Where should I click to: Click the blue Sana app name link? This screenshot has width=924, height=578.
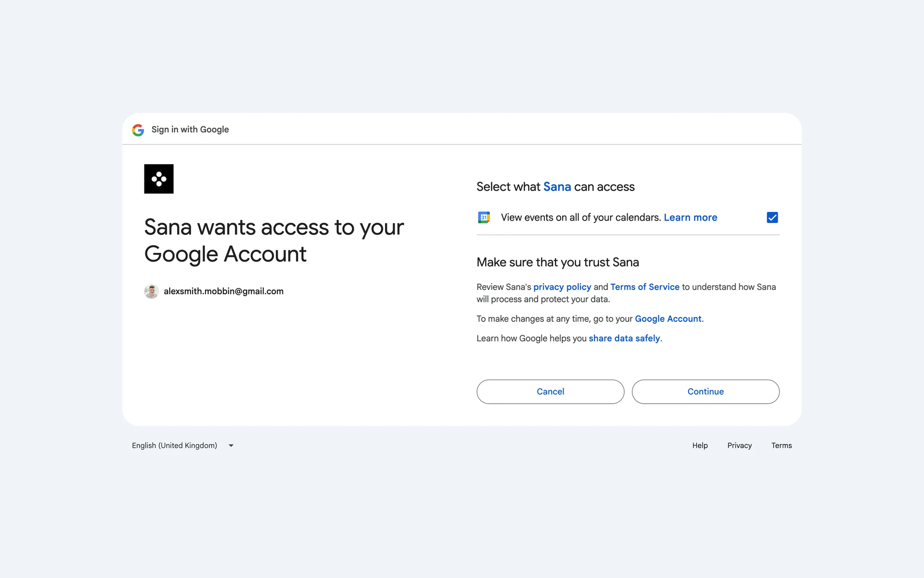pyautogui.click(x=557, y=187)
